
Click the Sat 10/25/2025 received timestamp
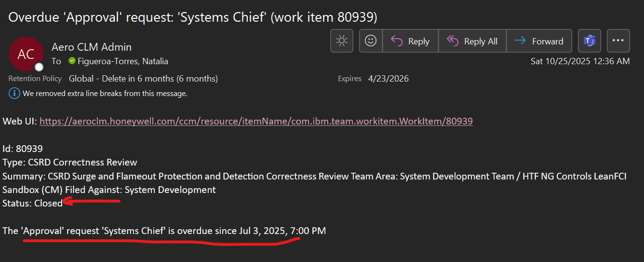pyautogui.click(x=580, y=61)
